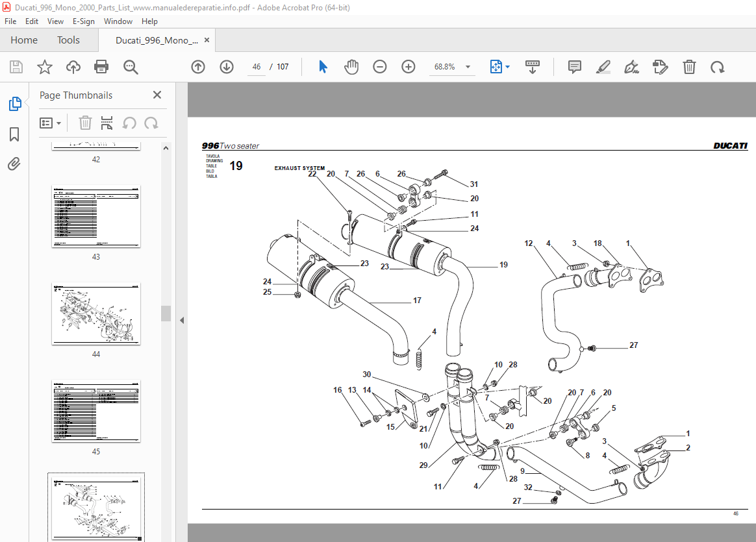
Task: Open the Help menu
Action: click(149, 21)
